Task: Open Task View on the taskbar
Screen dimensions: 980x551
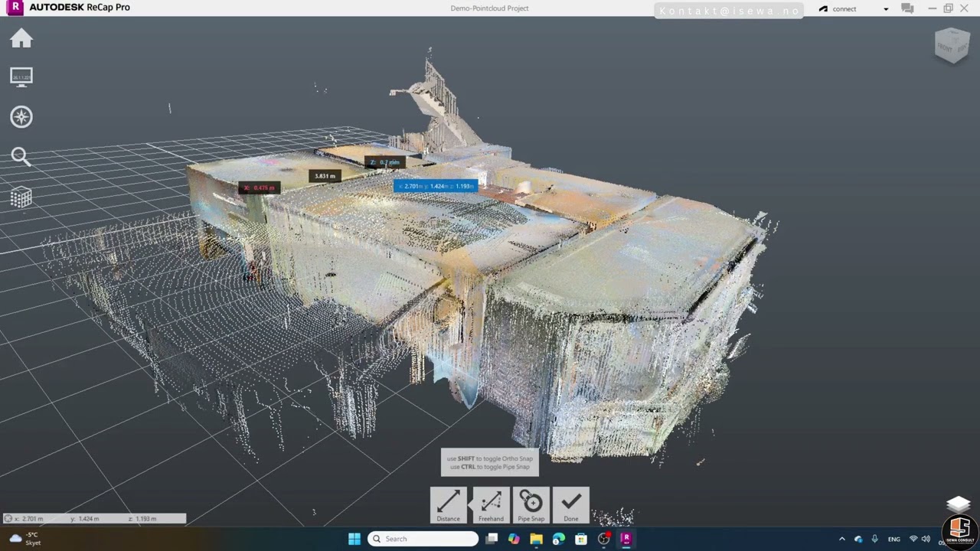Action: (492, 539)
